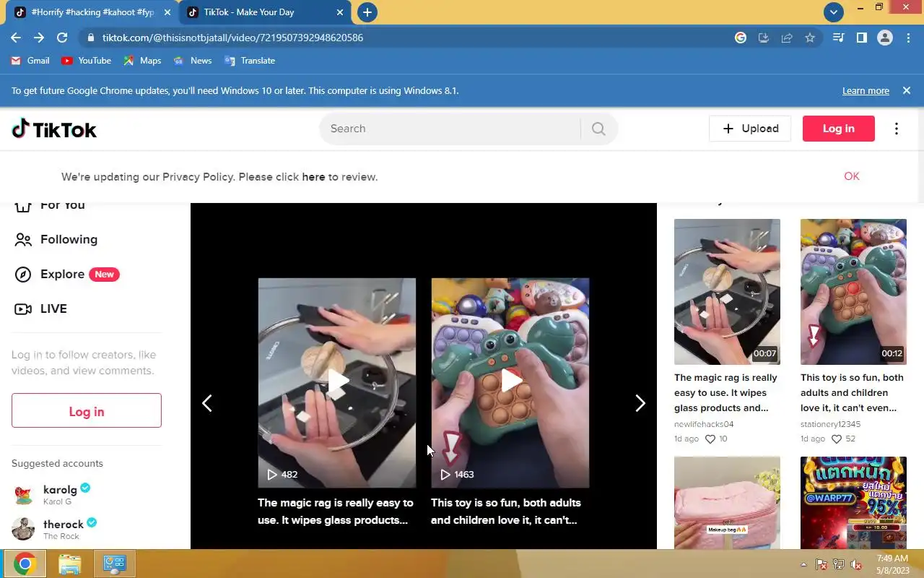
Task: Open YouTube bookmark
Action: (86, 61)
